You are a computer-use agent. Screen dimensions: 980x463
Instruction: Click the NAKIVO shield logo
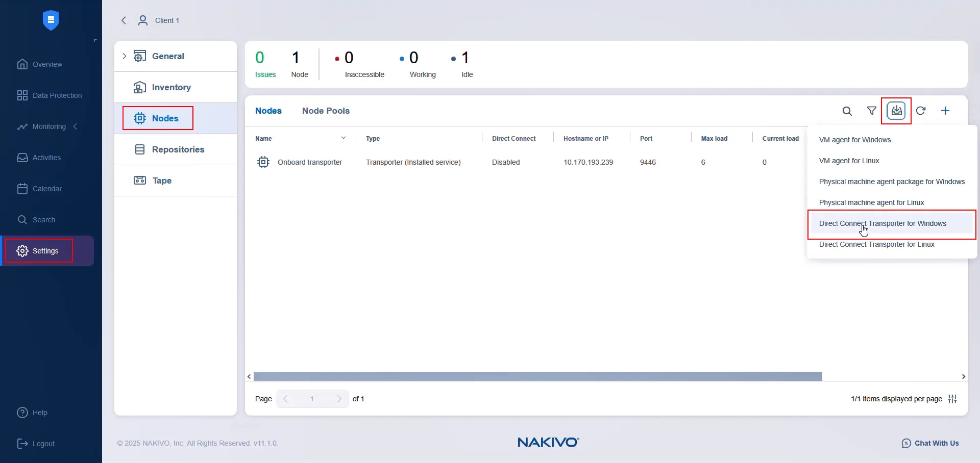pos(51,20)
